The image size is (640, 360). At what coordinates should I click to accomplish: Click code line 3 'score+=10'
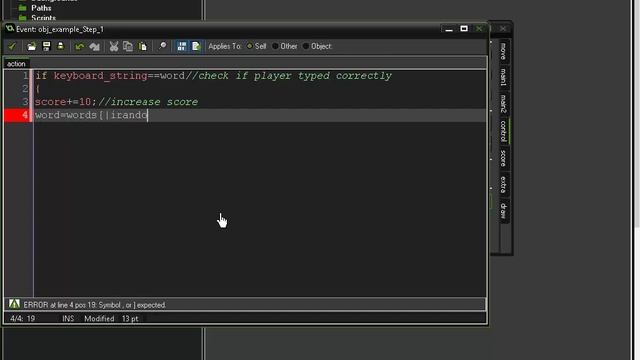click(x=116, y=102)
